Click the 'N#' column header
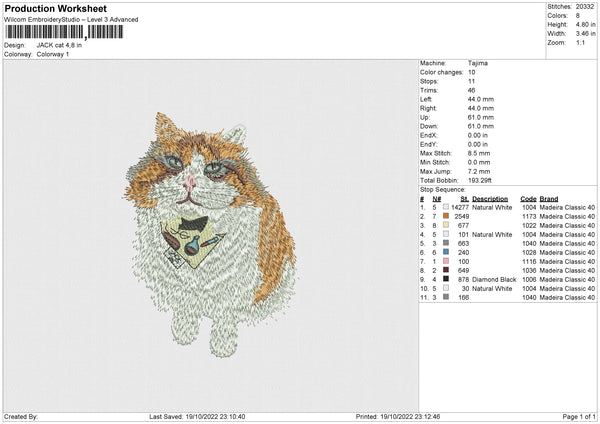600x424 pixels. (437, 199)
